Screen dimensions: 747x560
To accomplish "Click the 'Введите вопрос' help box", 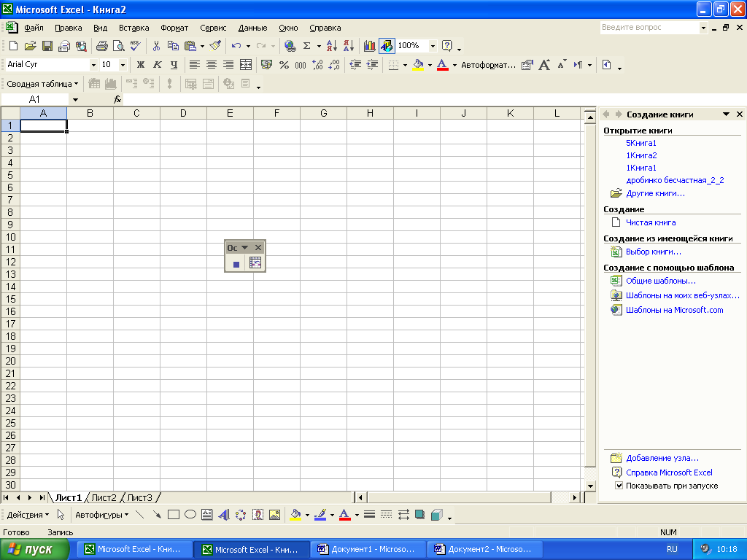I will pos(649,28).
